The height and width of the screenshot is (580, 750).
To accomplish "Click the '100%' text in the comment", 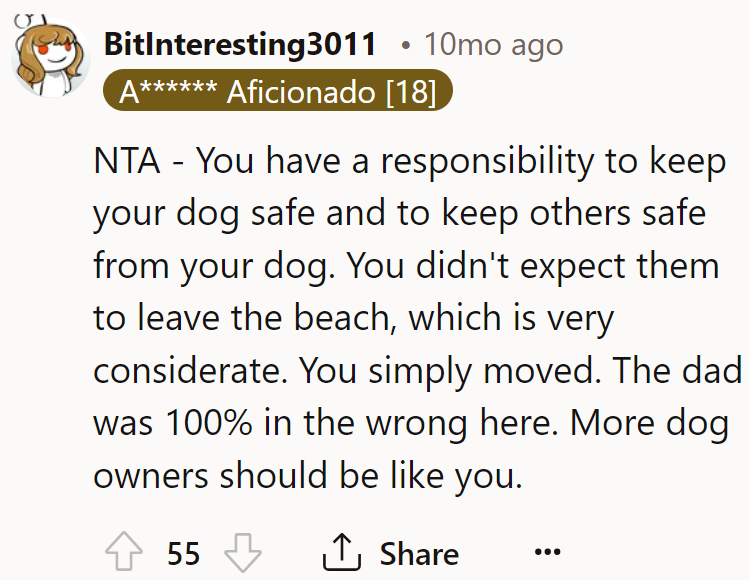I will tap(209, 424).
